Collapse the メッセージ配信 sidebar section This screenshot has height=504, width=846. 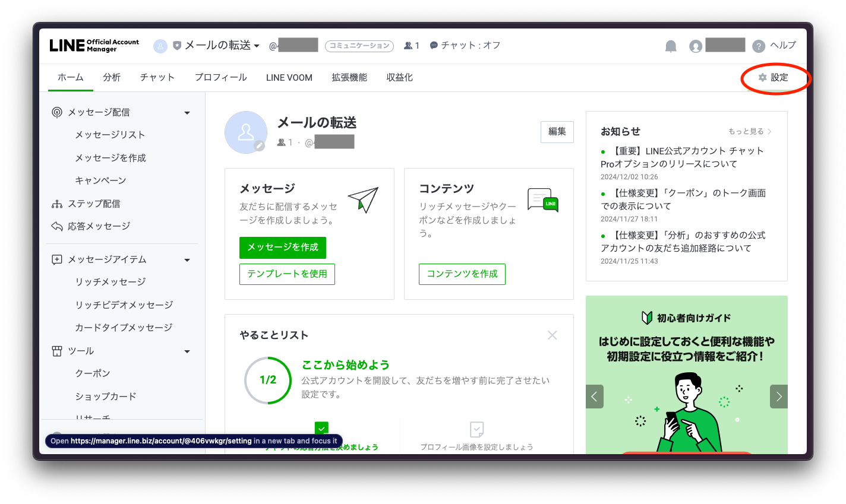point(187,112)
